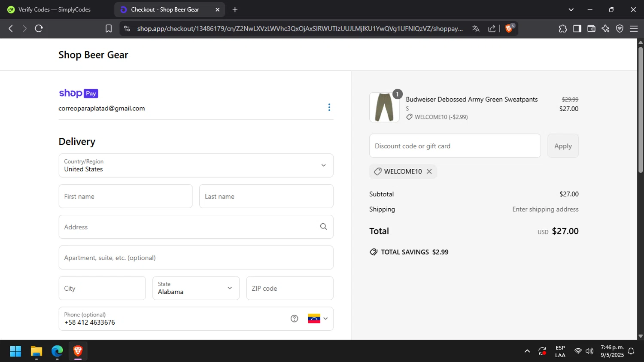The height and width of the screenshot is (362, 644).
Task: Click into the Address field
Action: pos(196,227)
